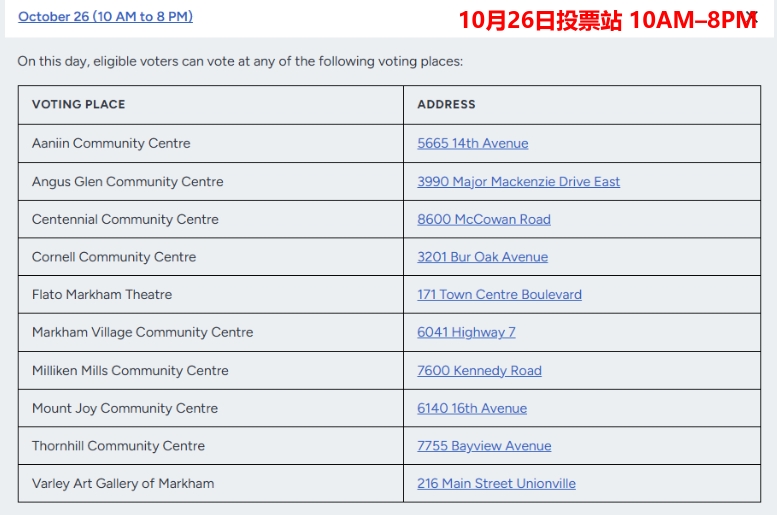Viewport: 777px width, 515px height.
Task: Select the Angus Glen Community Centre cell
Action: pyautogui.click(x=211, y=181)
